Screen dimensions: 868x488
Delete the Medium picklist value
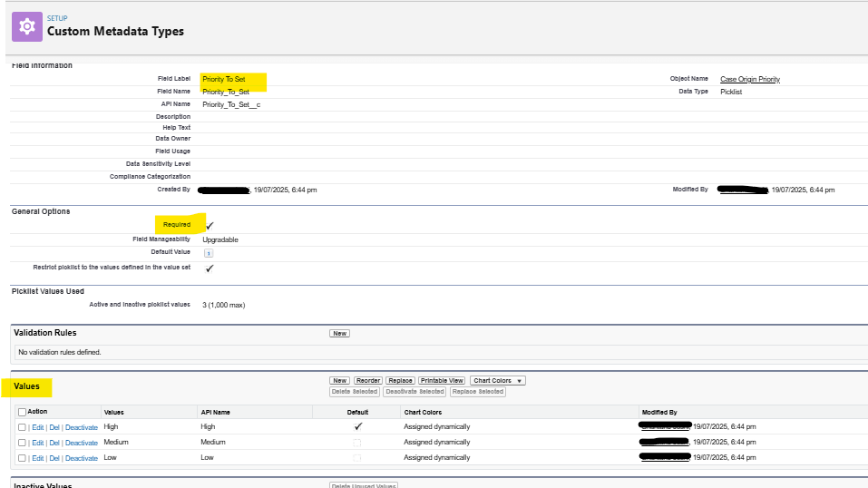pos(54,443)
